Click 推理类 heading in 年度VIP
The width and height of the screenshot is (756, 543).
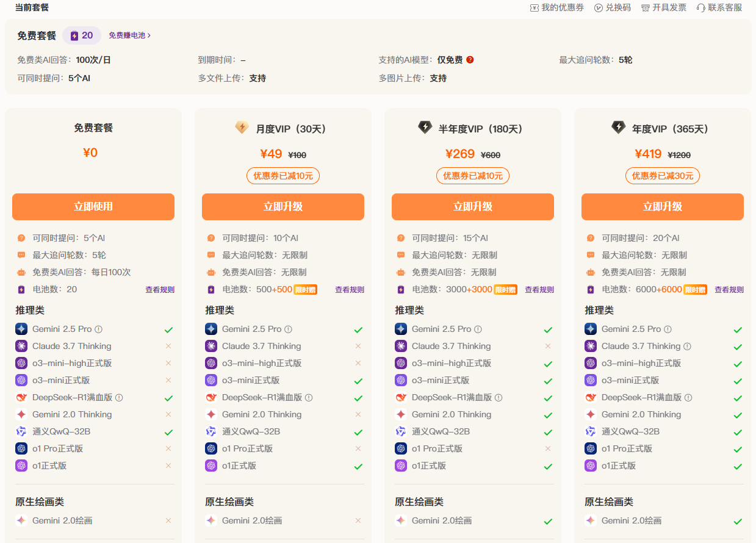pyautogui.click(x=599, y=311)
